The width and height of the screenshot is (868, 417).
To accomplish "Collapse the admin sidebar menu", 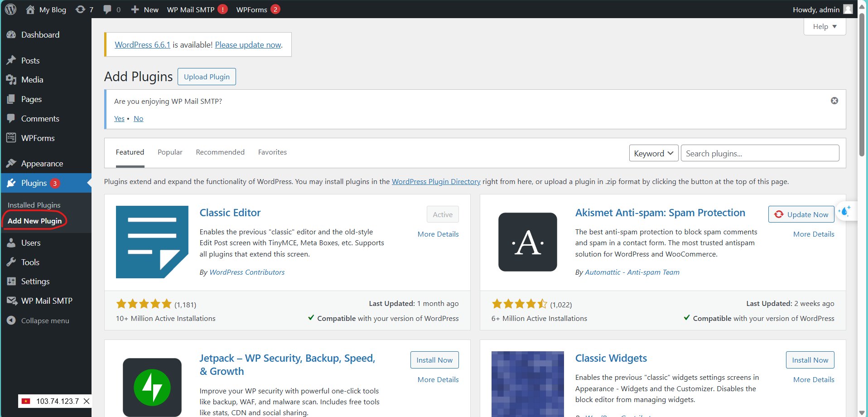I will (x=46, y=320).
